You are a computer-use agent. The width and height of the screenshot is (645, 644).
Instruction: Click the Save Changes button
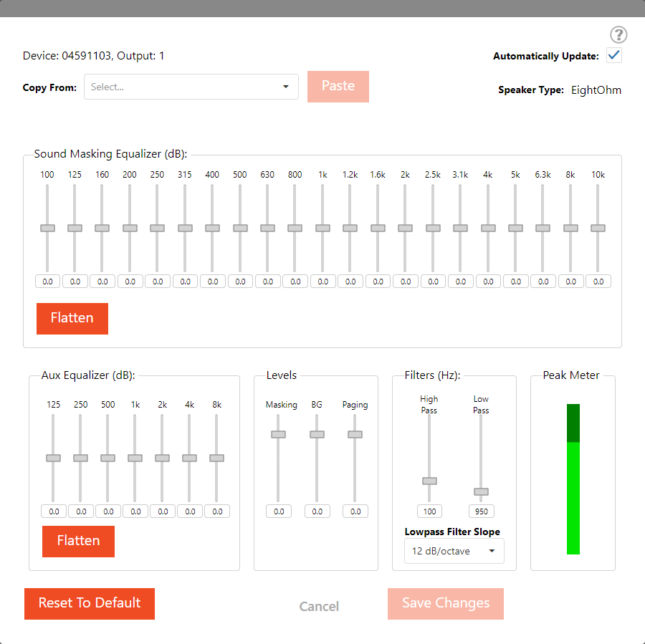click(446, 603)
